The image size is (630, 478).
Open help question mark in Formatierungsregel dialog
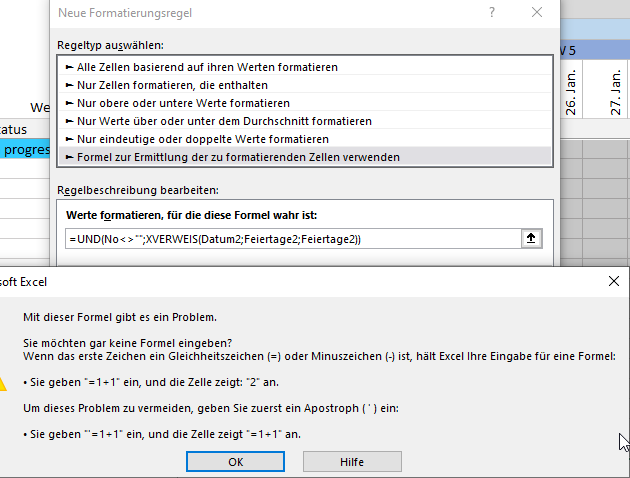[492, 12]
